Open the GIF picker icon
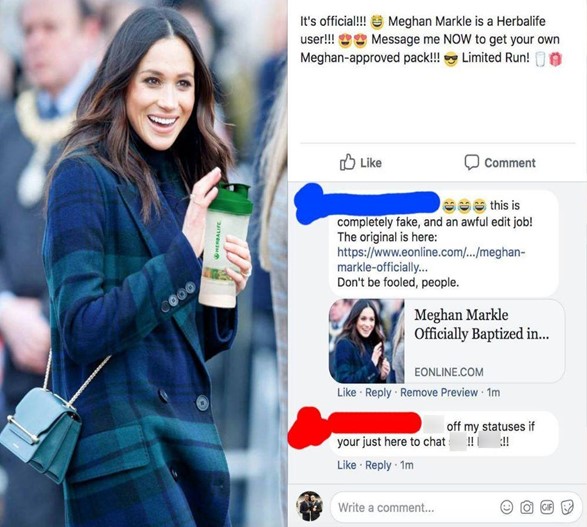587x527 pixels. 546,507
